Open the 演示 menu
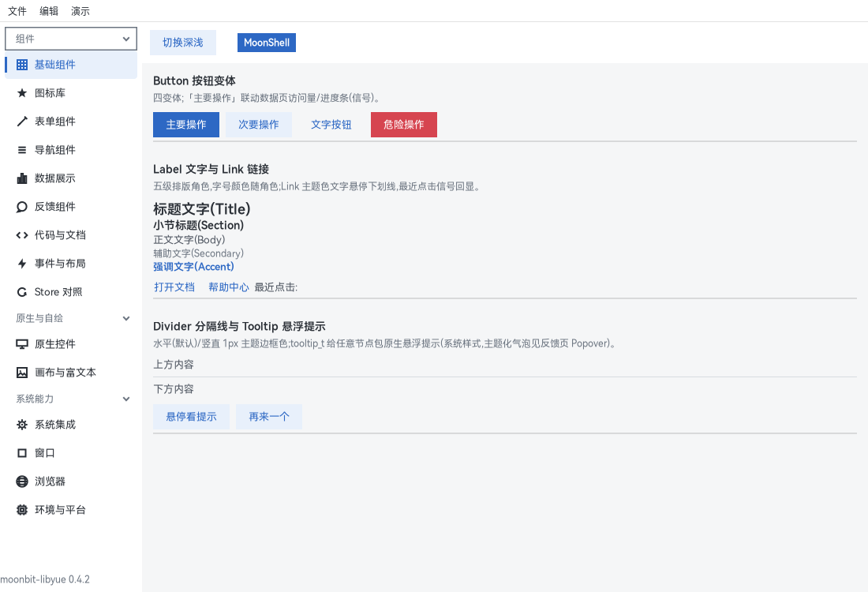868x592 pixels. click(x=80, y=11)
